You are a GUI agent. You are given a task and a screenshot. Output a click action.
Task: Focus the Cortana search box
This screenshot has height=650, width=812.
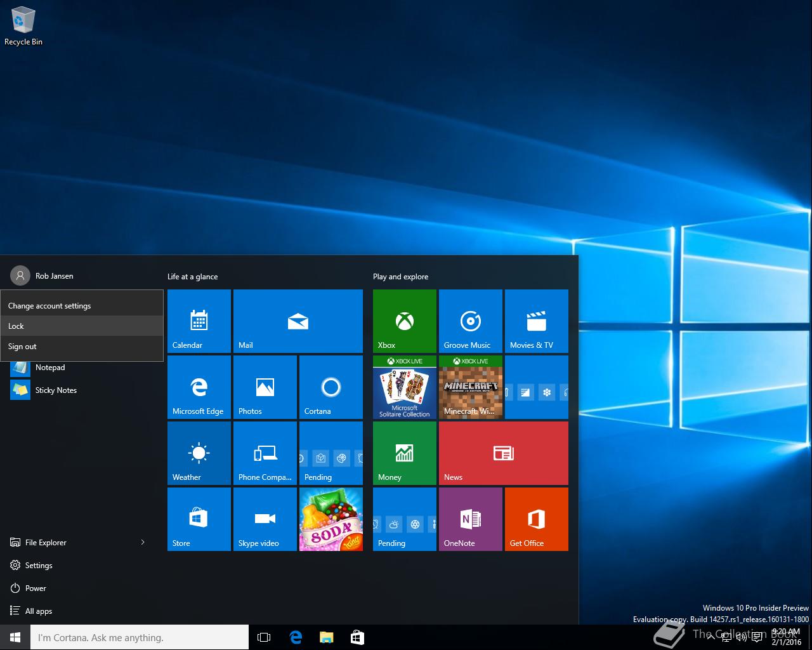(140, 637)
